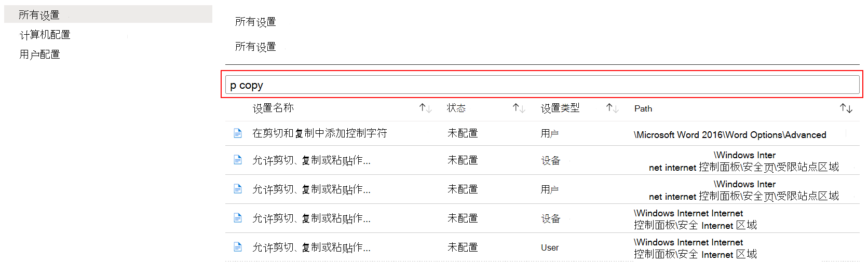Click the document icon in the user restricted sites row

[x=238, y=189]
